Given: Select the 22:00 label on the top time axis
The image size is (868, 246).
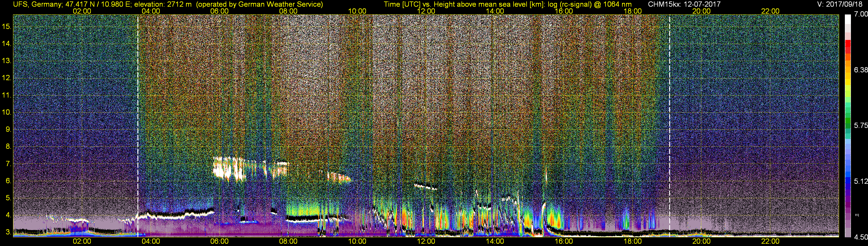Looking at the screenshot, I should (770, 11).
